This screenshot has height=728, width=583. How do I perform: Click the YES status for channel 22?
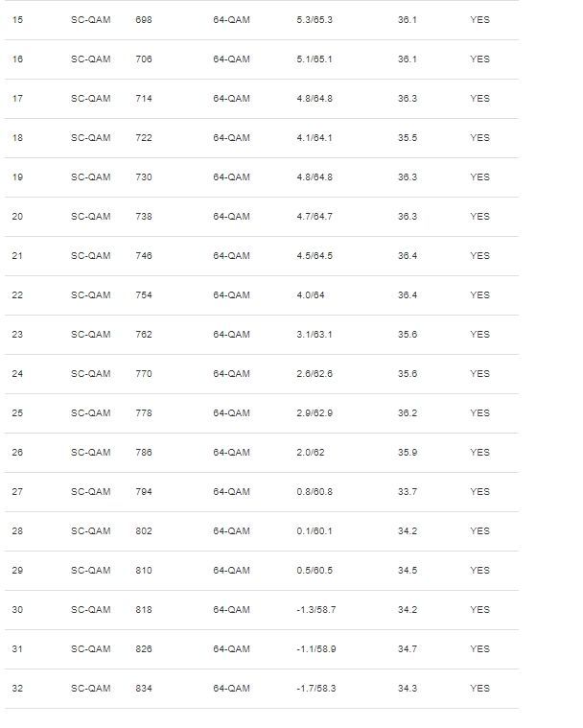click(479, 295)
